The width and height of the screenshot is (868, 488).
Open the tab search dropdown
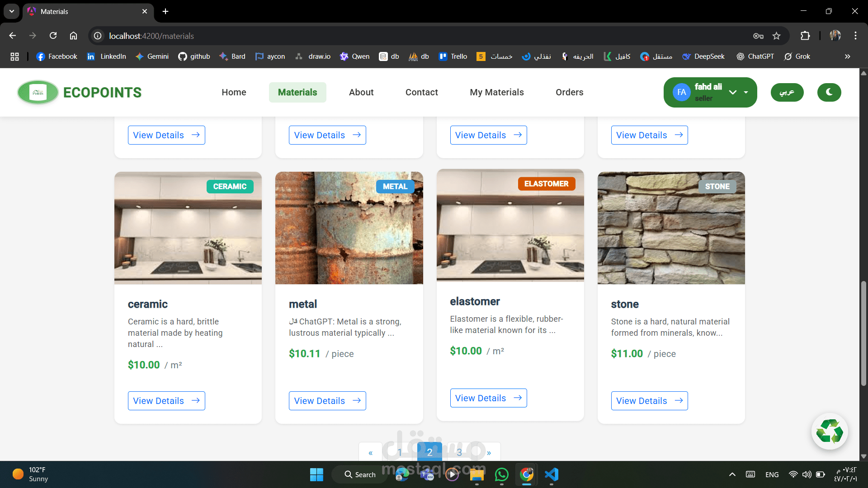point(12,11)
